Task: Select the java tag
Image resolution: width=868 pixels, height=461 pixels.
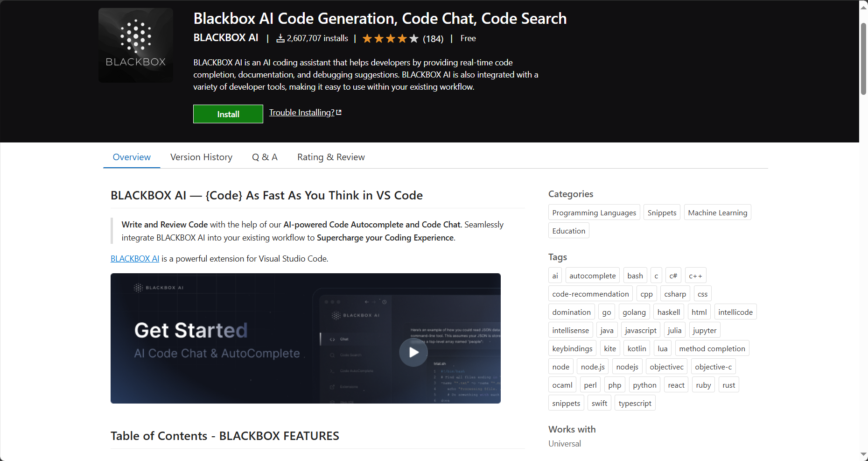Action: (607, 330)
